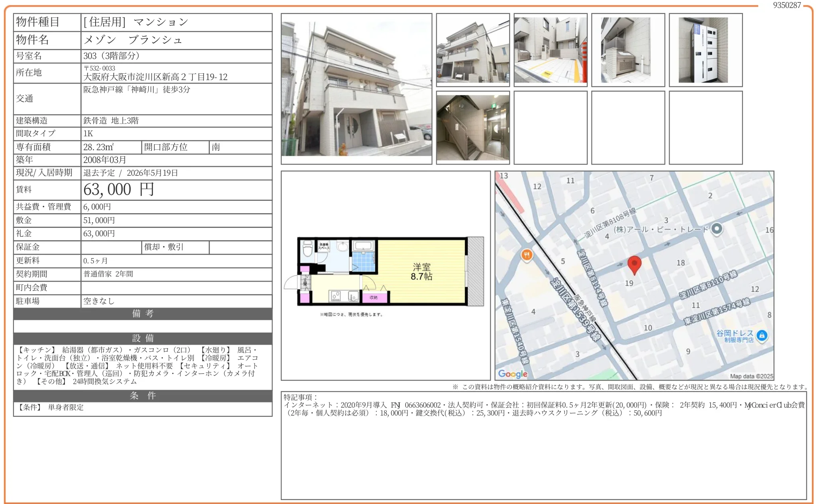Screen dimensions: 819x504
Task: Click the Map data ©2025 attribution text
Action: point(751,376)
